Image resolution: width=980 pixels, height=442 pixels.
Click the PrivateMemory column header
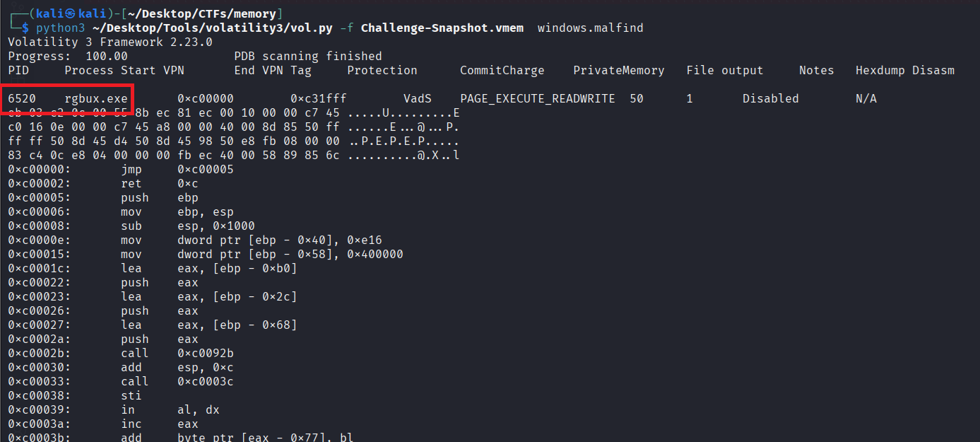618,71
